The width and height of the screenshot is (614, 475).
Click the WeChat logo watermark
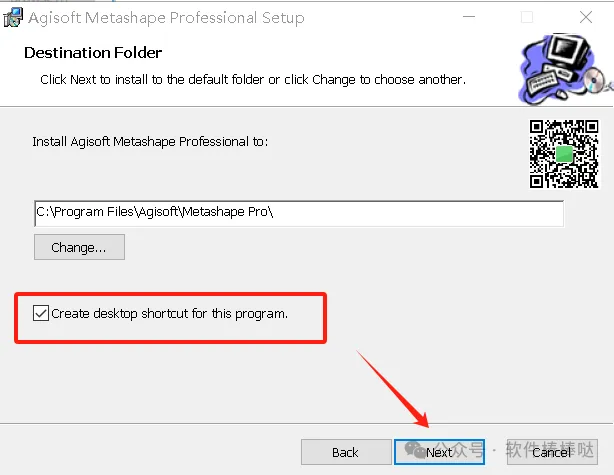pos(415,450)
